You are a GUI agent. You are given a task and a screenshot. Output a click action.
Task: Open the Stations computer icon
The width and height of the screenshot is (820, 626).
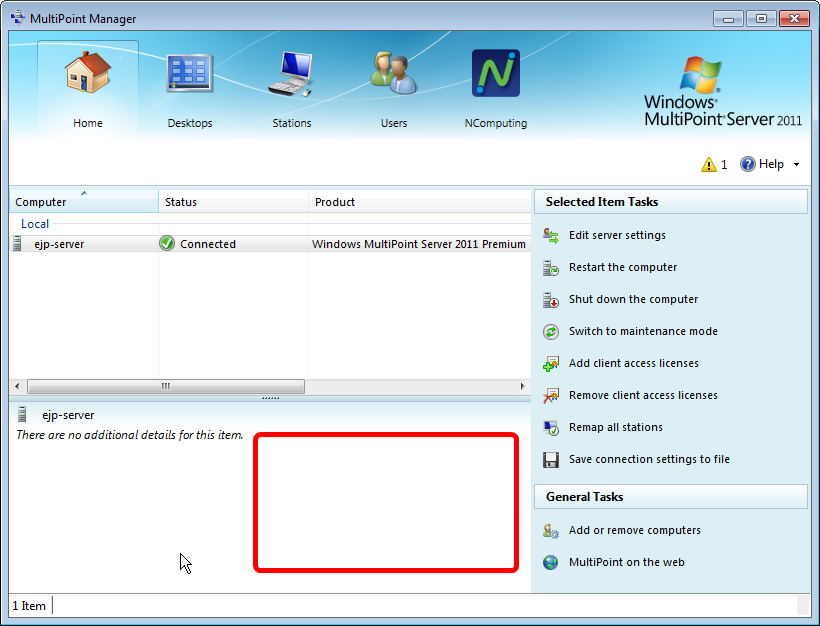point(291,73)
